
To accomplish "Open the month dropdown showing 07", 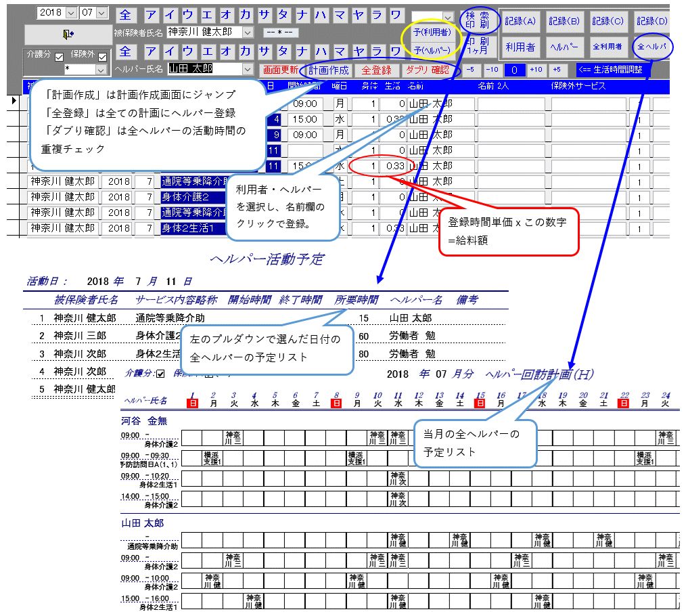I will point(101,13).
